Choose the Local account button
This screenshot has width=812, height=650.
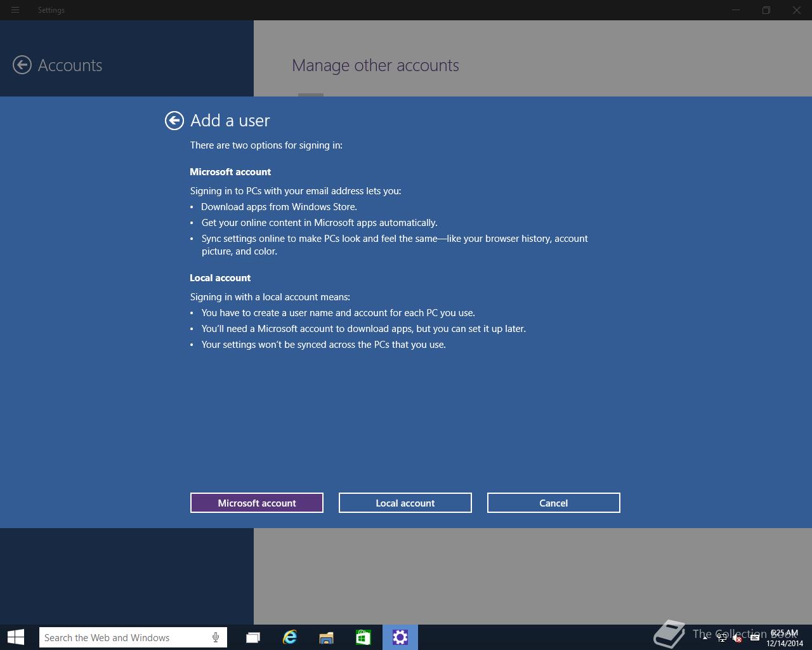405,503
